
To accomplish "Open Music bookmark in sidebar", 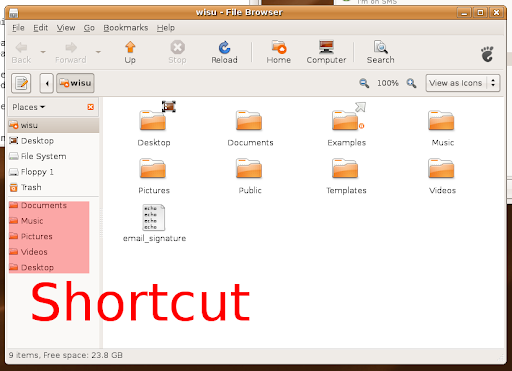I will click(x=53, y=221).
